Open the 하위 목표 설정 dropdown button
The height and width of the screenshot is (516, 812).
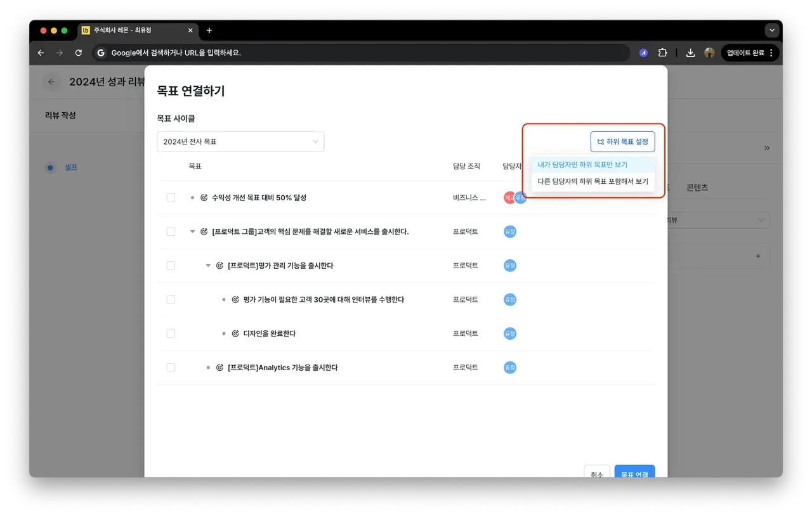tap(622, 142)
